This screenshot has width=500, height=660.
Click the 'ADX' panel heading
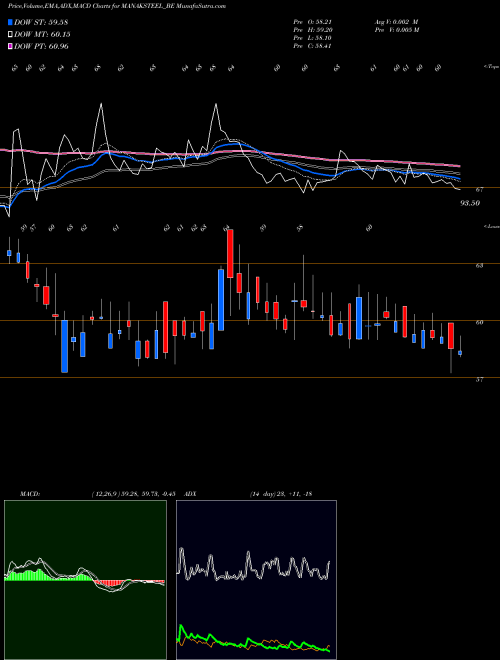[191, 494]
